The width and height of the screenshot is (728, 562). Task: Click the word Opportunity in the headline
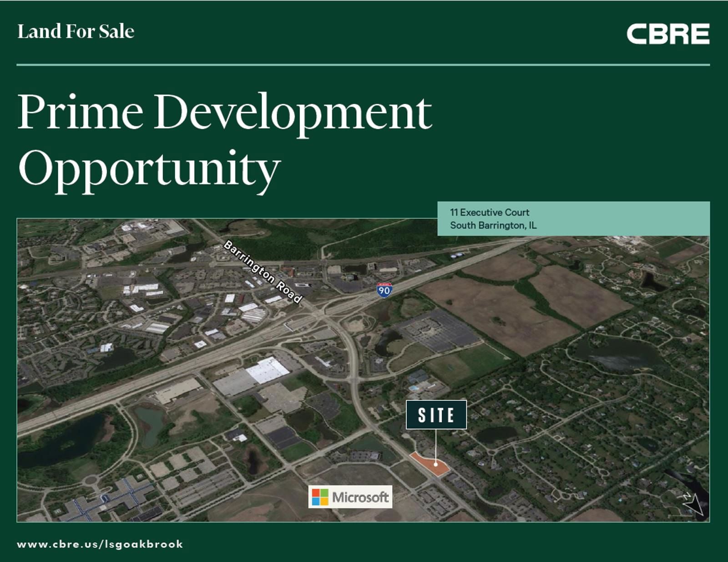click(149, 169)
